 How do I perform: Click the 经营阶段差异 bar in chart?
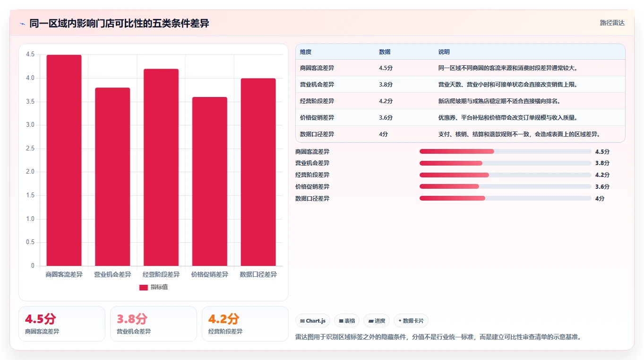(161, 167)
